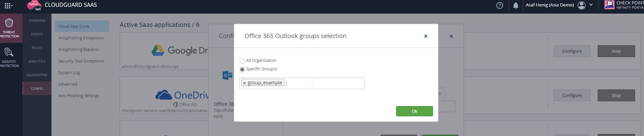The image size is (644, 136).
Task: Click the Google Drive logo
Action: pos(180,51)
